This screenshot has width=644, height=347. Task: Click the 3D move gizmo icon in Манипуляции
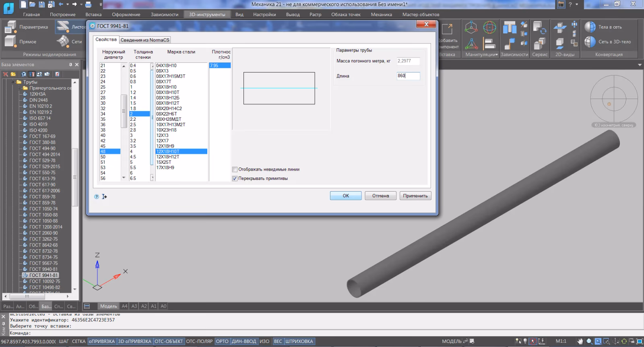(471, 27)
